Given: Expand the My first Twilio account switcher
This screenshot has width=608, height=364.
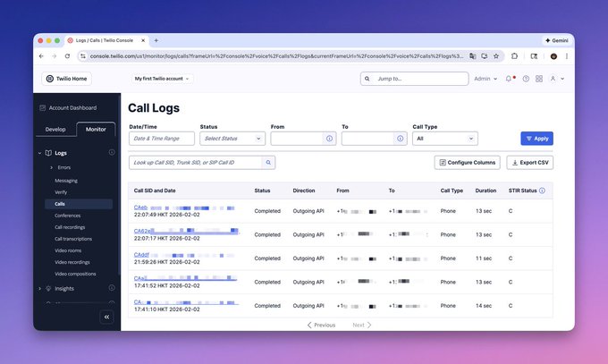Looking at the screenshot, I should tap(162, 79).
